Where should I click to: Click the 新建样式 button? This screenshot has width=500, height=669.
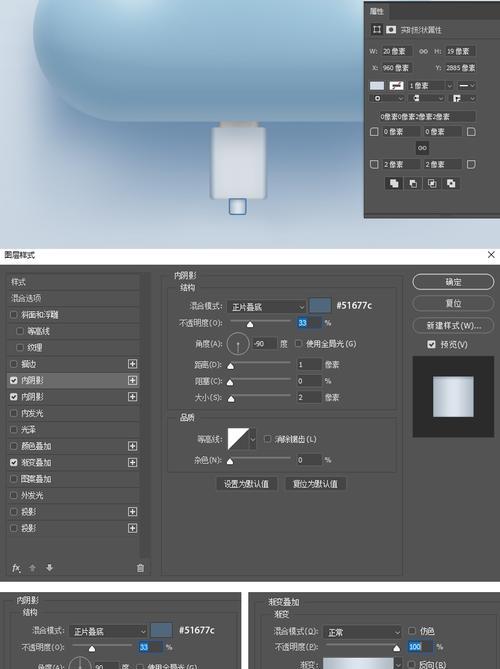[453, 326]
